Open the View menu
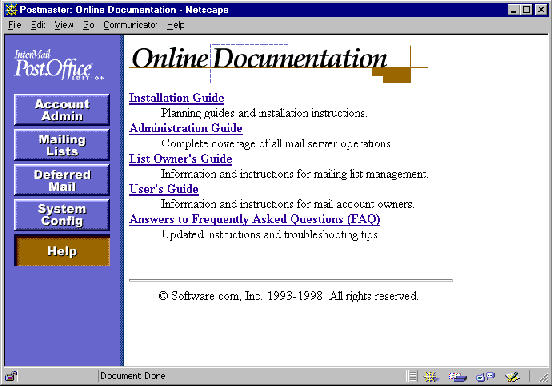The width and height of the screenshot is (552, 386). point(64,25)
